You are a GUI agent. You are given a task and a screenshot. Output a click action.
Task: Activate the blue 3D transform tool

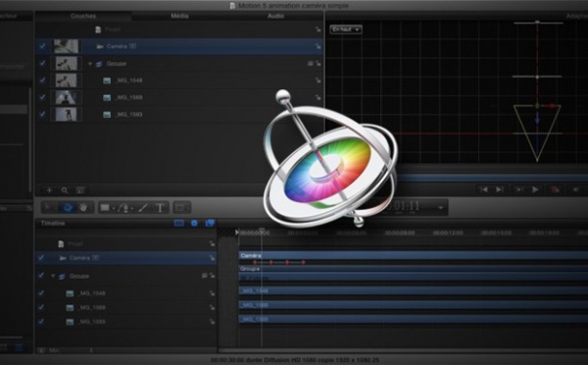coord(68,207)
